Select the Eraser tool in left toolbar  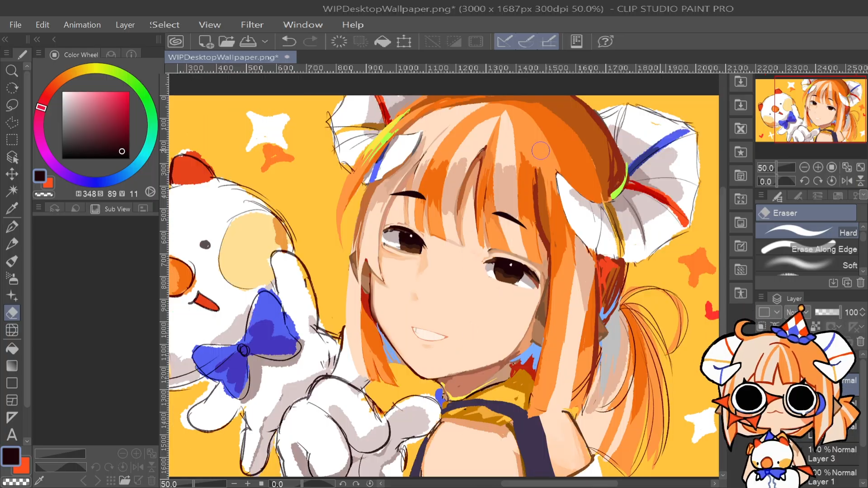pos(12,313)
